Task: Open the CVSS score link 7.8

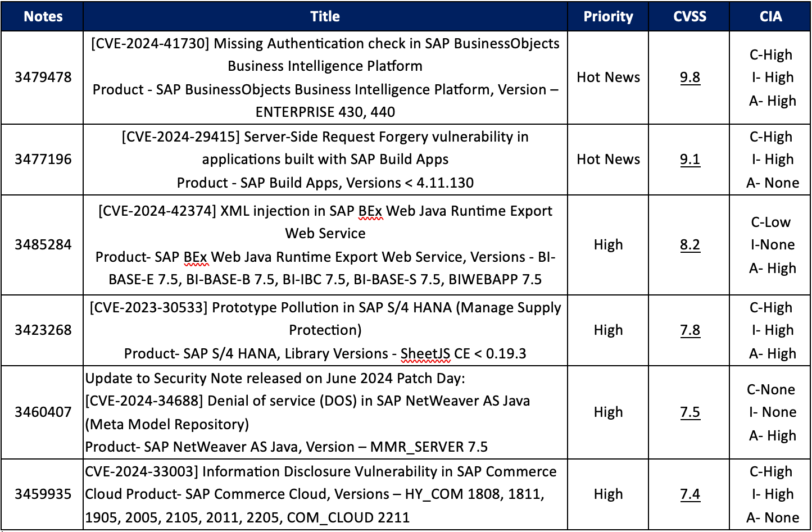Action: tap(689, 330)
